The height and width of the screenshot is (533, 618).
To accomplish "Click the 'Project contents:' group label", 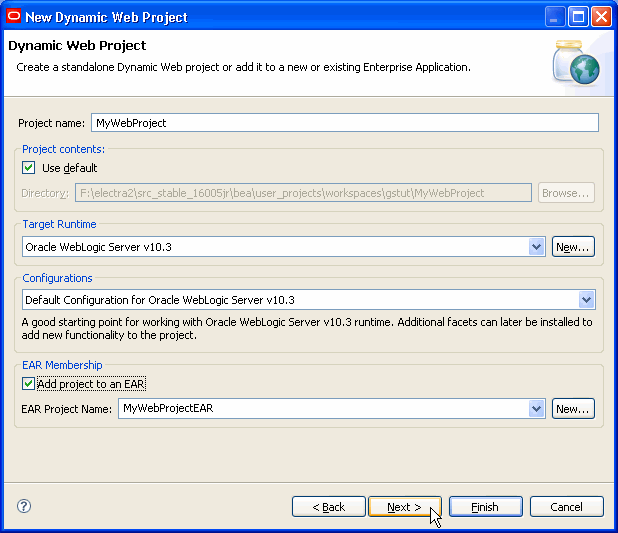I will [63, 149].
